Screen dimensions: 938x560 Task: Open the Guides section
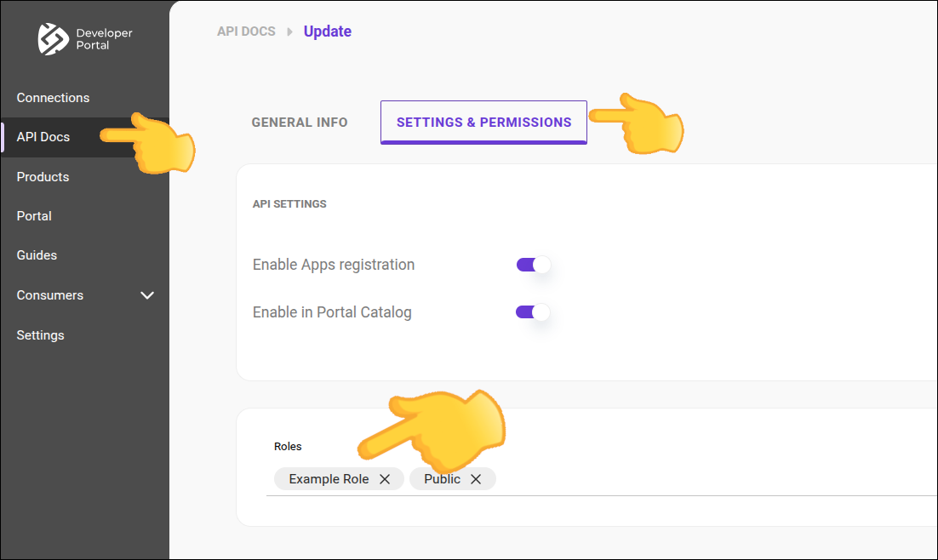pos(37,255)
